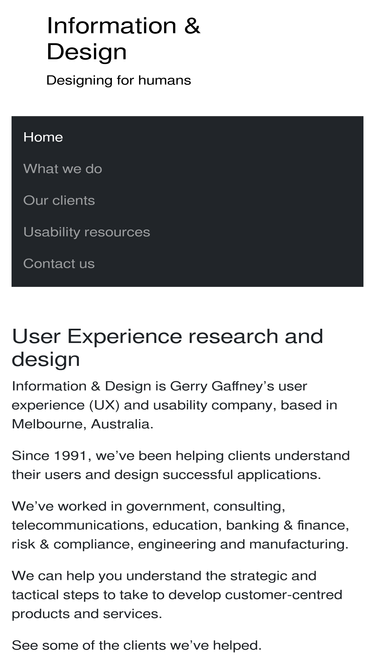Click 'See some of the clients we've helped'
Viewport: 375px width, 667px height.
coord(136,645)
